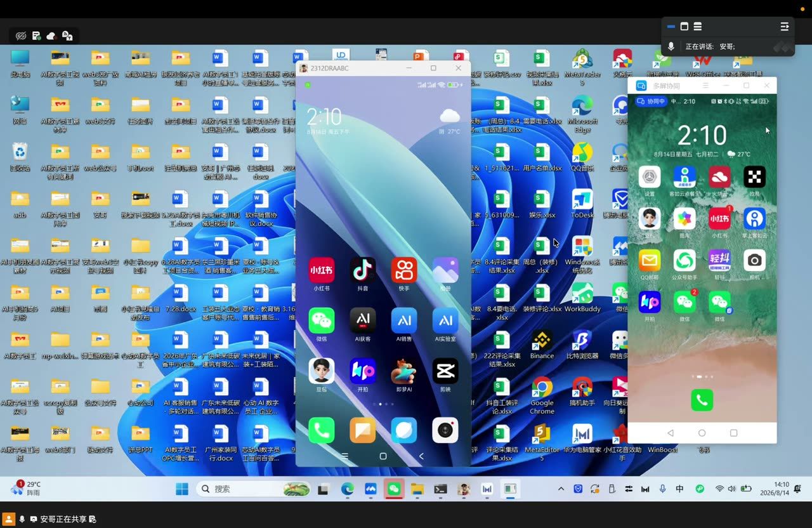Open the hamburger menu in 多屏协同 title bar
Screen dimensions: 812x528
click(705, 86)
